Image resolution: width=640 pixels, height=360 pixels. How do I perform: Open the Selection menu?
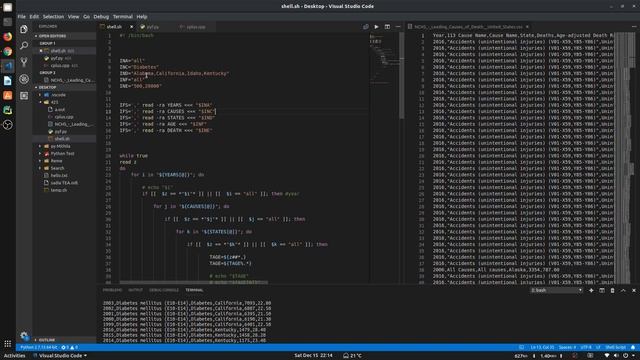click(x=53, y=17)
